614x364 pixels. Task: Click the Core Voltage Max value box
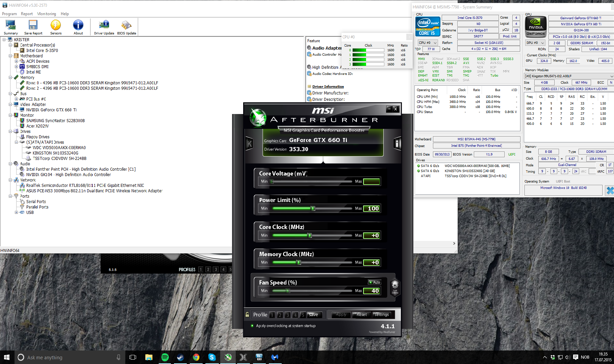coord(372,181)
